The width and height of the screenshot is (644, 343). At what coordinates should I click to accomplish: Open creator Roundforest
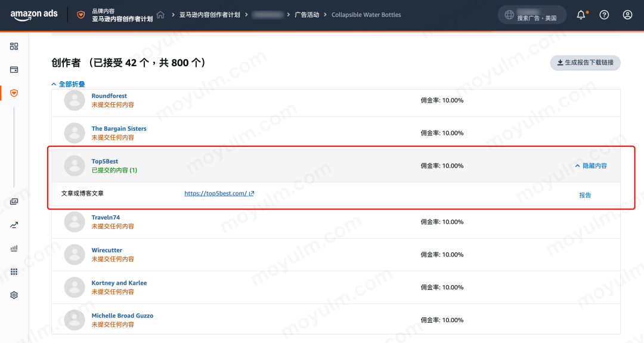(109, 95)
